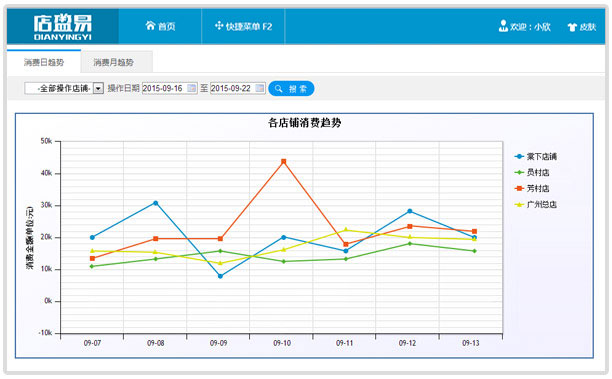Click the 搜索 search button

pos(291,89)
